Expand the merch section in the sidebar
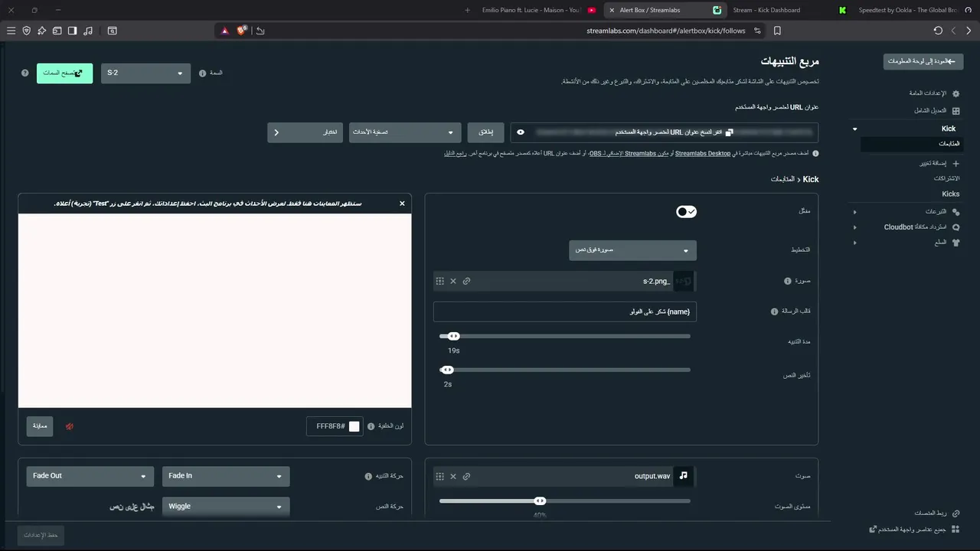 point(855,243)
